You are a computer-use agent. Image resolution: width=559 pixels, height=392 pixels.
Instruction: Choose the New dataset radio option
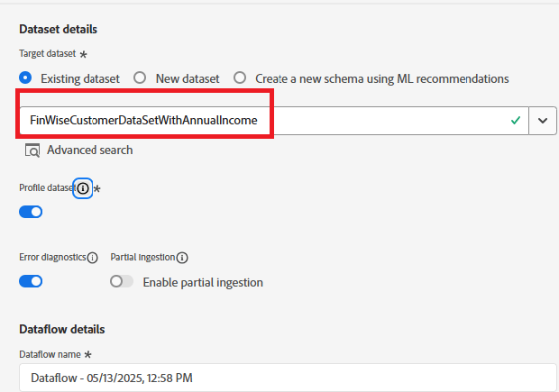click(140, 77)
